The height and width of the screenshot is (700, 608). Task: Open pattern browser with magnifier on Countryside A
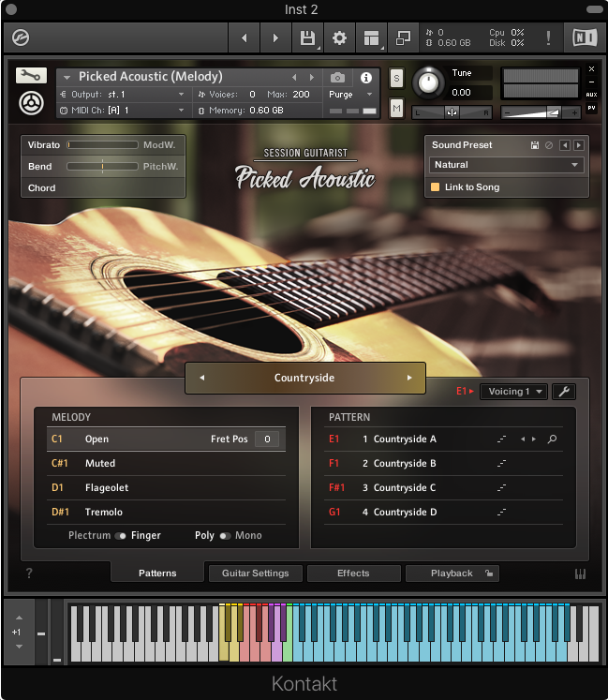[552, 439]
